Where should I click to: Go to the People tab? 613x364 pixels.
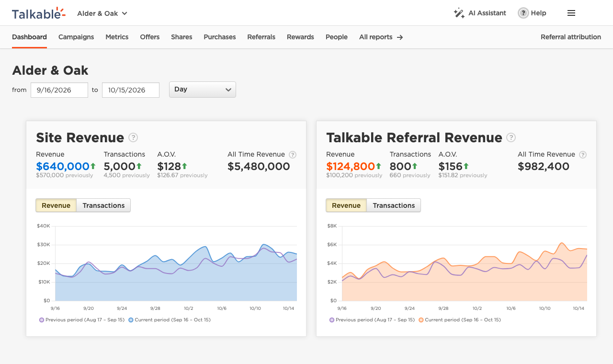tap(337, 37)
